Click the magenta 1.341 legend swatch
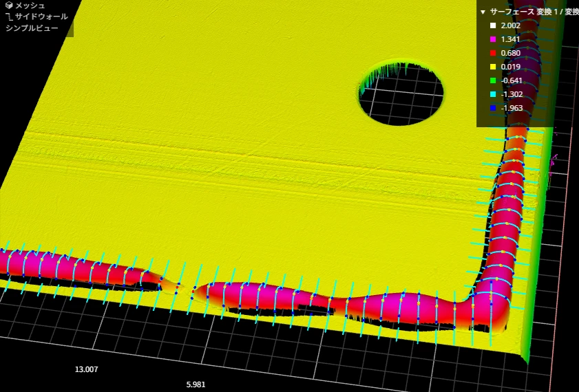 coord(493,39)
